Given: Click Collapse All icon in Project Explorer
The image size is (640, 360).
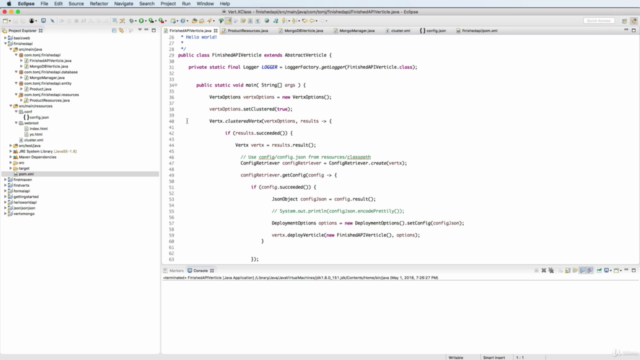Looking at the screenshot, I should click(x=114, y=31).
